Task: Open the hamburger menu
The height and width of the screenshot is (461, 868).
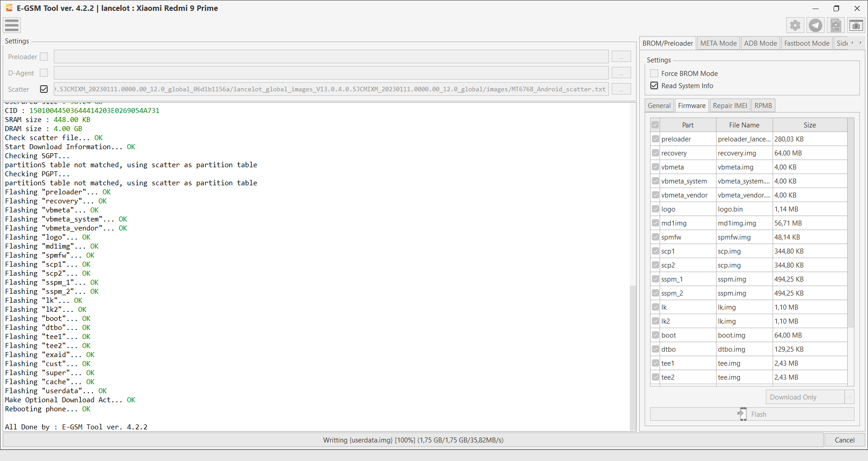Action: pyautogui.click(x=12, y=25)
